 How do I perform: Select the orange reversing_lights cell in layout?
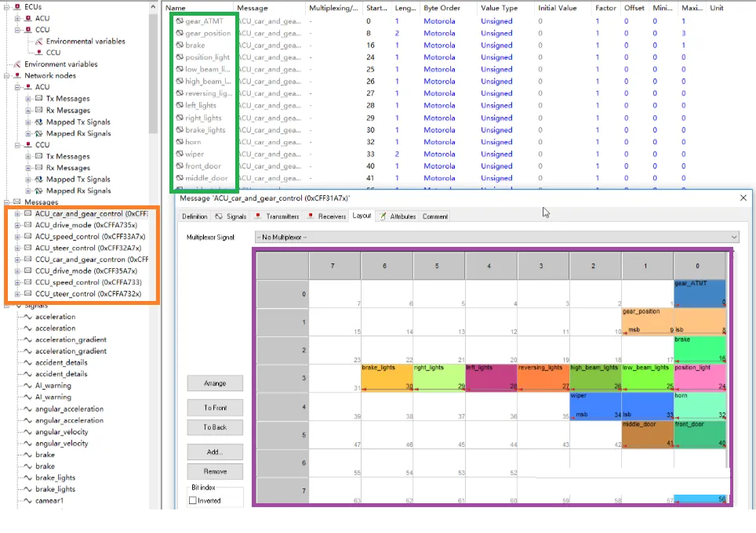point(542,376)
